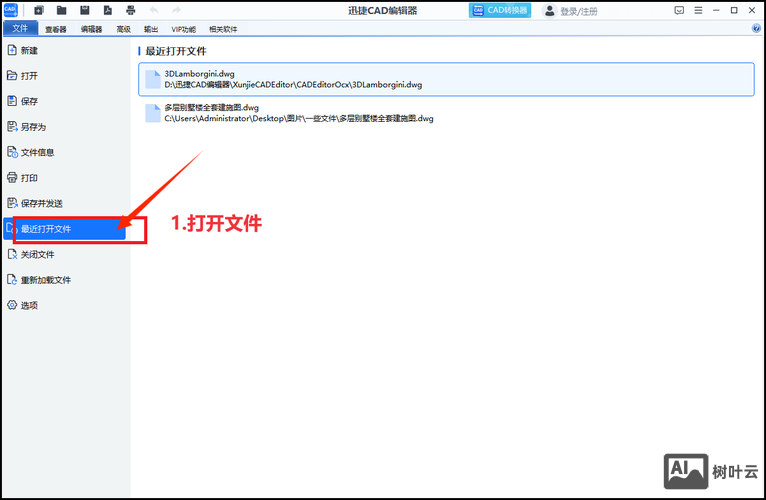The height and width of the screenshot is (500, 766).
Task: Open 选项 settings in the file menu
Action: coord(66,305)
